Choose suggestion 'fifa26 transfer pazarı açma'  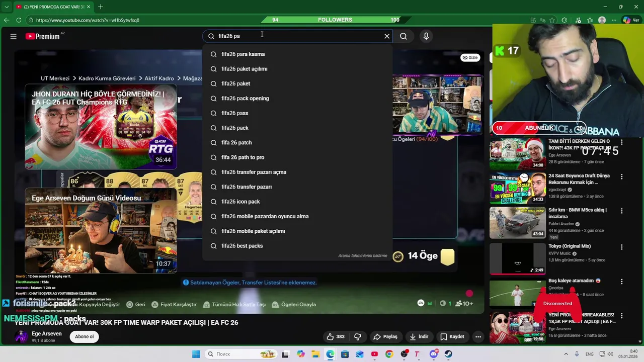coord(297,172)
